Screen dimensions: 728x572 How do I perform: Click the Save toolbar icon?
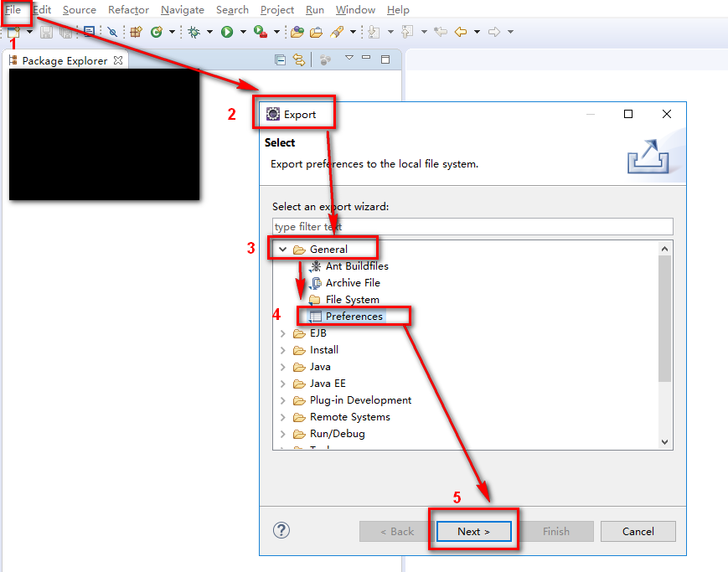[x=46, y=32]
